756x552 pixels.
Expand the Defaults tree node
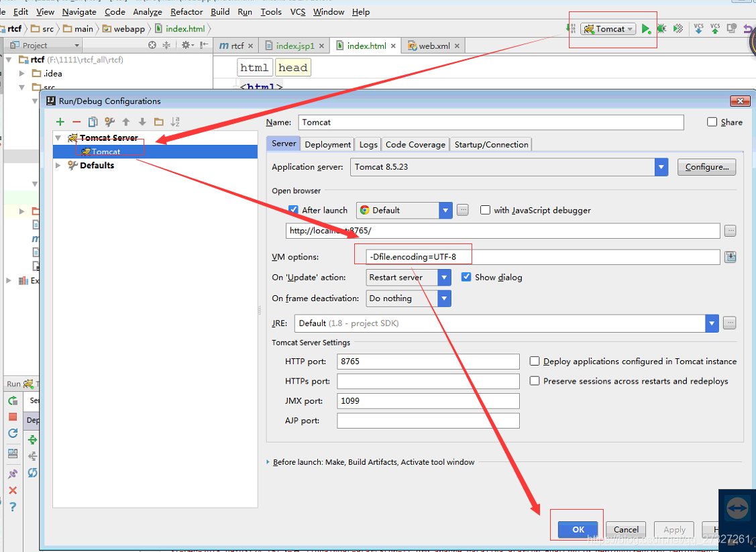58,166
